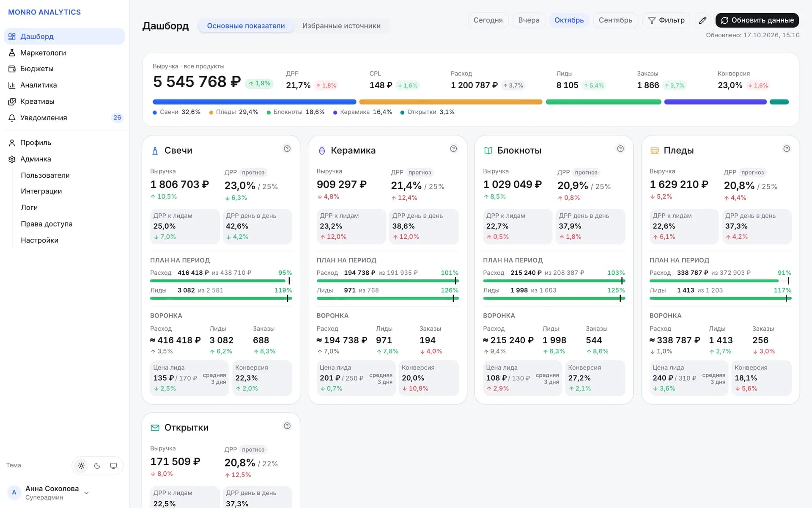Open Интеграции in admin submenu

tap(41, 191)
